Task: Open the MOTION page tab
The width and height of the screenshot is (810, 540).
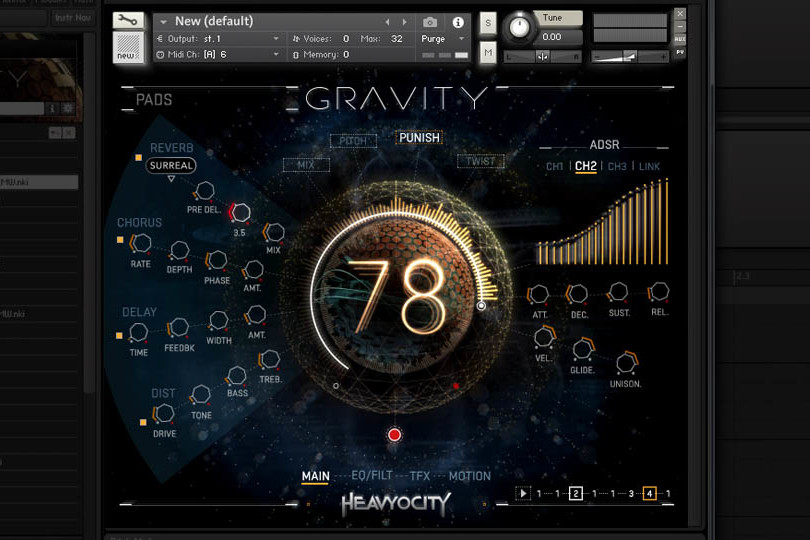Action: point(470,476)
